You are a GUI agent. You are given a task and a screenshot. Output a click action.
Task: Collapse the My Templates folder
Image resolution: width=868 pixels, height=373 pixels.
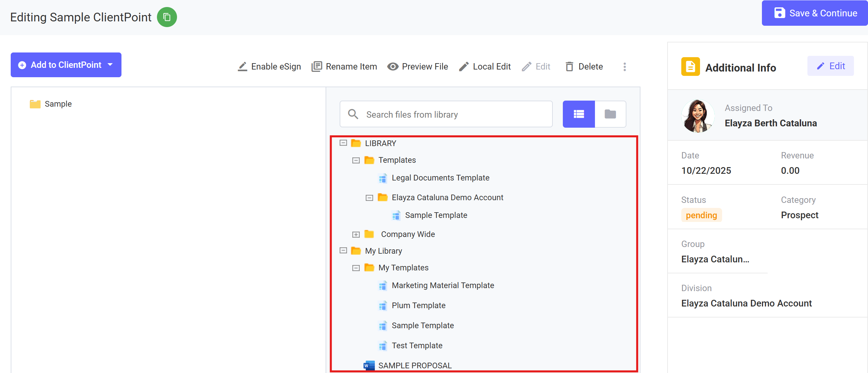pos(356,268)
